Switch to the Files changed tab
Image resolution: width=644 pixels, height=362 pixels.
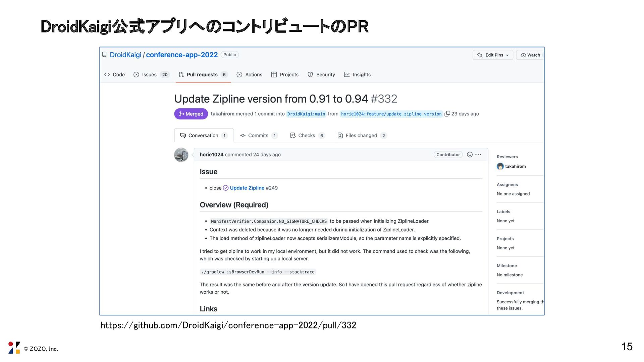coord(361,135)
